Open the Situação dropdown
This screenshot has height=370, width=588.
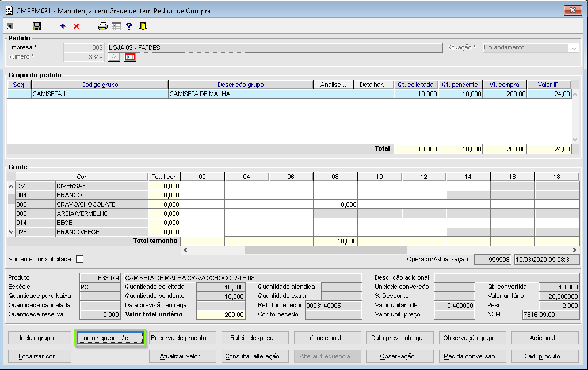(573, 48)
